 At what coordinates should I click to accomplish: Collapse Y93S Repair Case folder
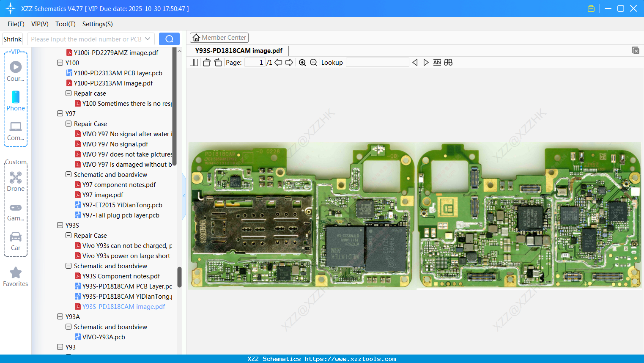click(x=69, y=236)
